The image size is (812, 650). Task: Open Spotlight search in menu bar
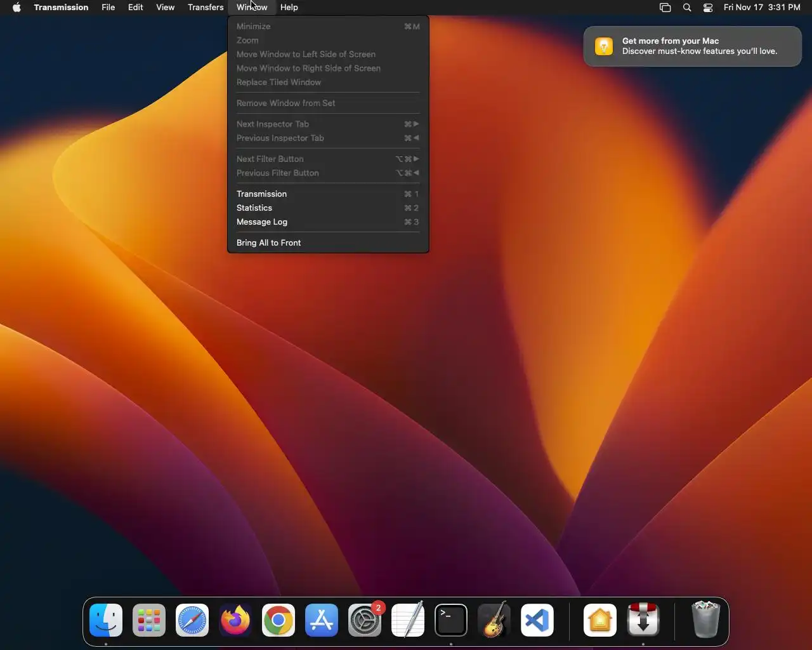687,8
